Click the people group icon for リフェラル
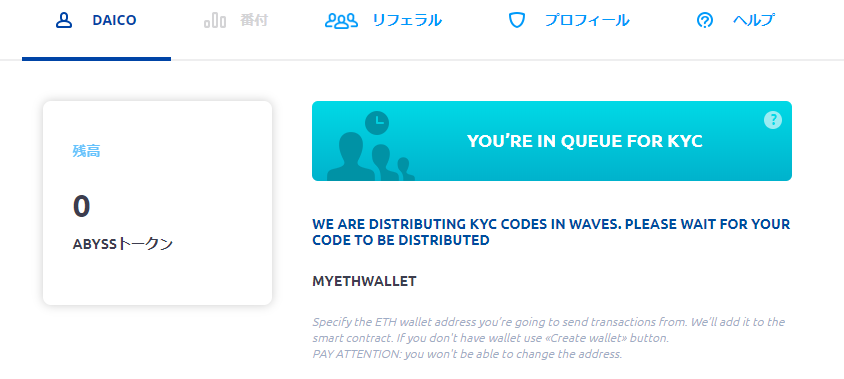This screenshot has height=379, width=844. (x=341, y=21)
